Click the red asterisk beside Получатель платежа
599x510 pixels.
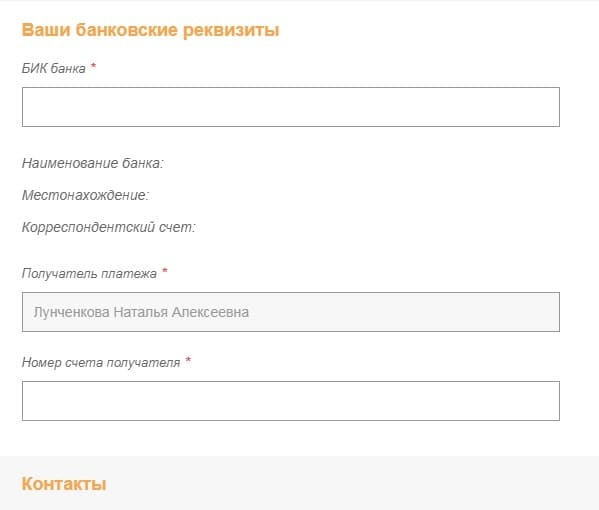coord(165,271)
